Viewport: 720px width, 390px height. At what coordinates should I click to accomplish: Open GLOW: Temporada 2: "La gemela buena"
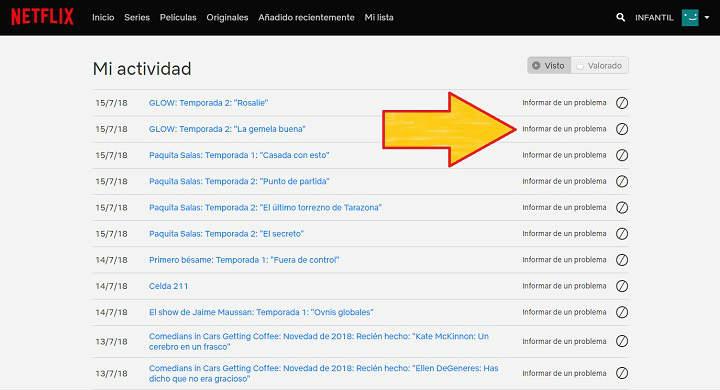coord(227,129)
